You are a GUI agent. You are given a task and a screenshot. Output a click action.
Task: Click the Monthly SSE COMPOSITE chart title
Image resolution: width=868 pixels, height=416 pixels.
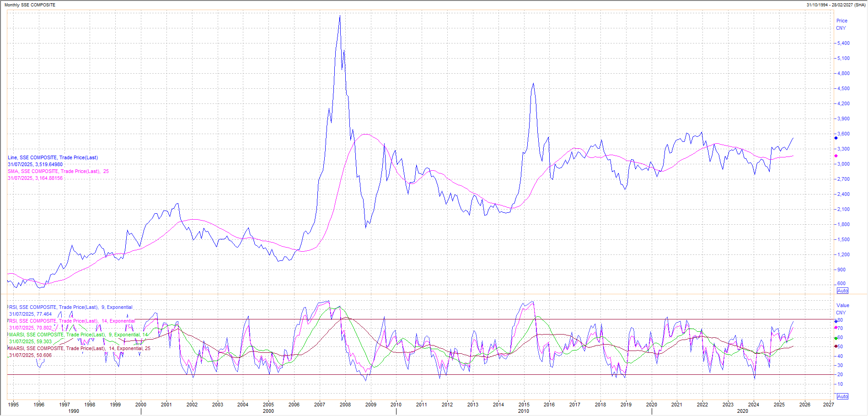(x=30, y=5)
